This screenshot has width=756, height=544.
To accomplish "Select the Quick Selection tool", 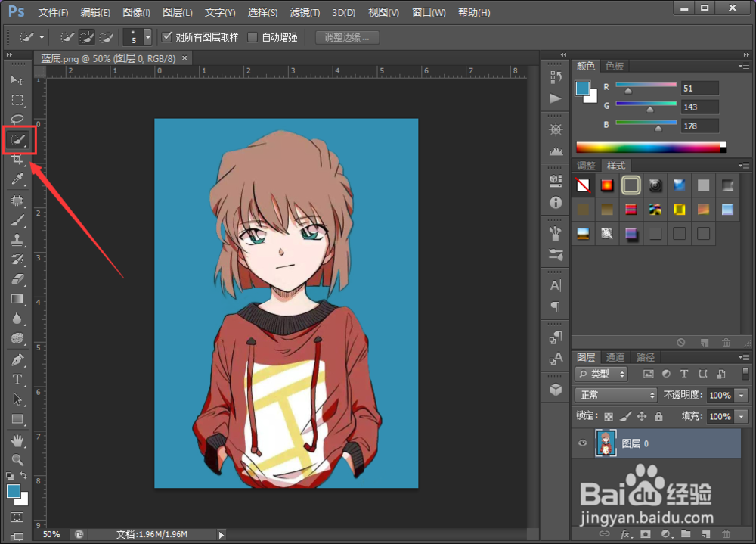I will pos(18,140).
